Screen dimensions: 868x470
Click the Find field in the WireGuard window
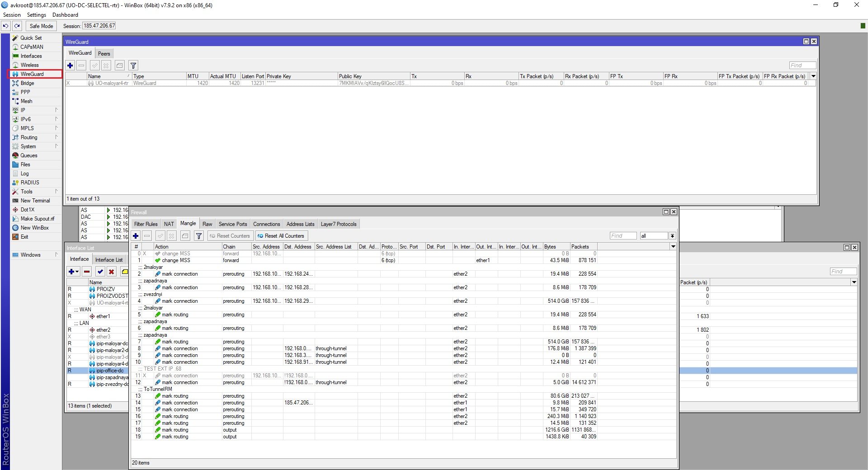click(x=802, y=66)
